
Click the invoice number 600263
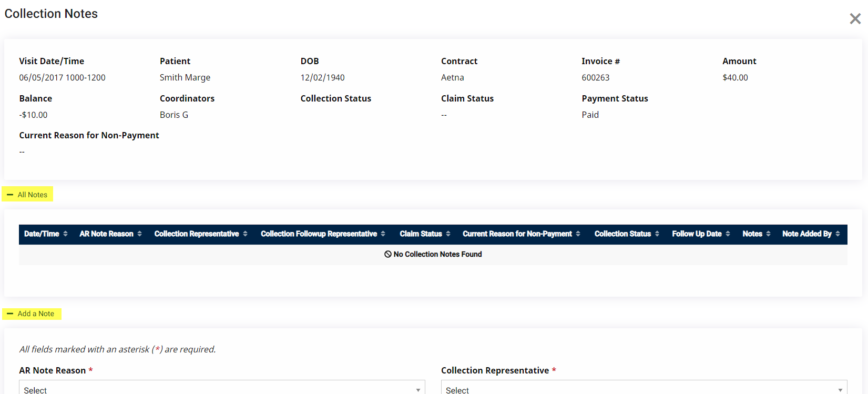click(x=595, y=78)
